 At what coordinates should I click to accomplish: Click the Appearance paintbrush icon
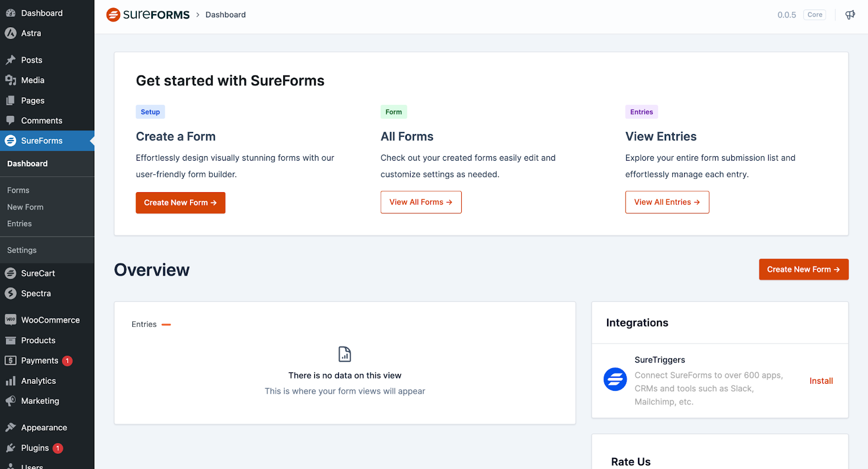pos(10,427)
